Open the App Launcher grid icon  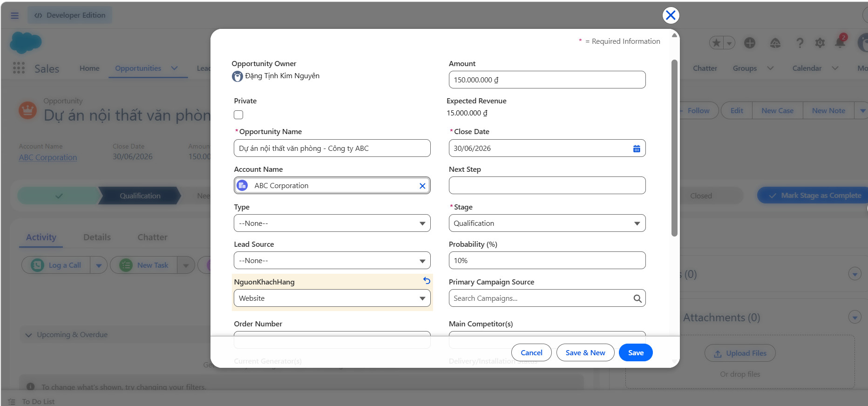pos(19,68)
